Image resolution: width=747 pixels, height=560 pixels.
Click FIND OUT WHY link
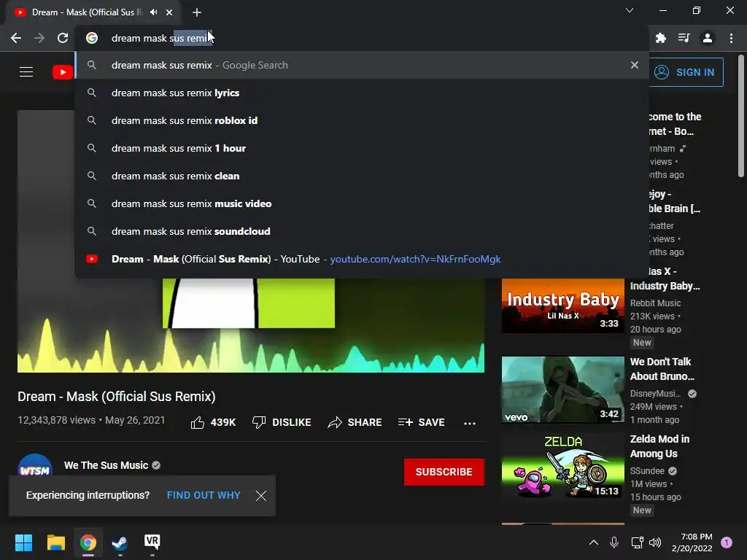(x=204, y=495)
